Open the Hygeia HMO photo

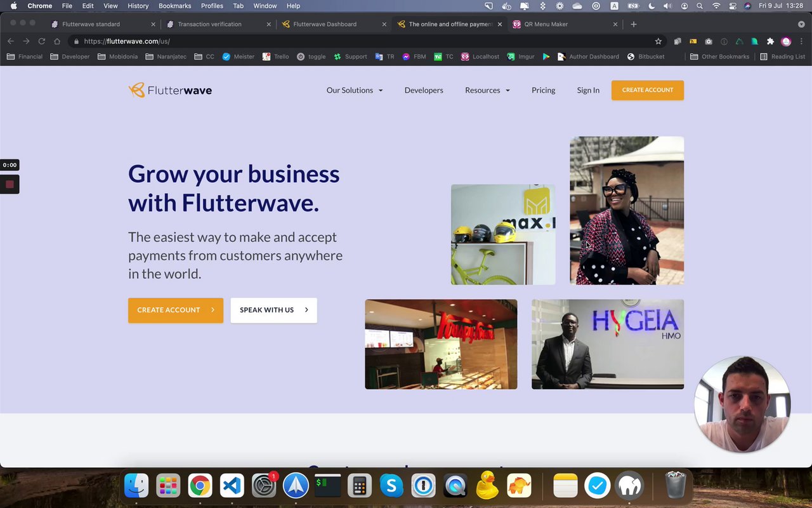(x=608, y=344)
